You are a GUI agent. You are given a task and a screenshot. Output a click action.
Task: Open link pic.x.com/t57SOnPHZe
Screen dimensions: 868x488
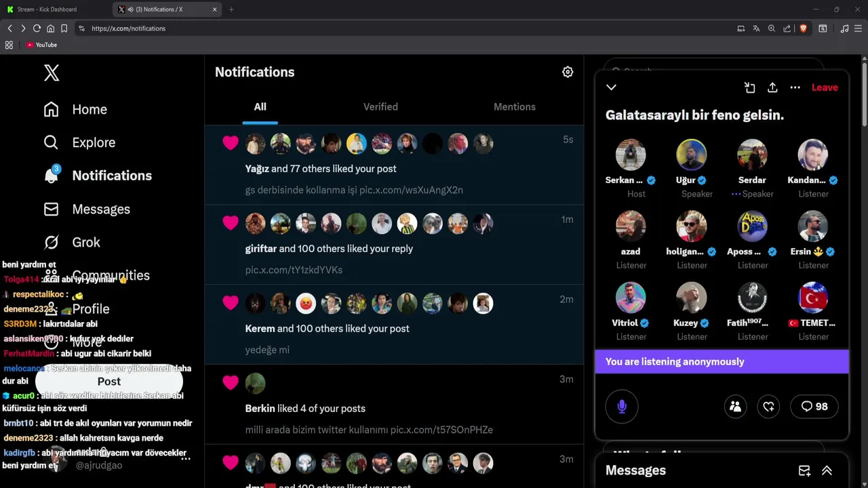(441, 430)
